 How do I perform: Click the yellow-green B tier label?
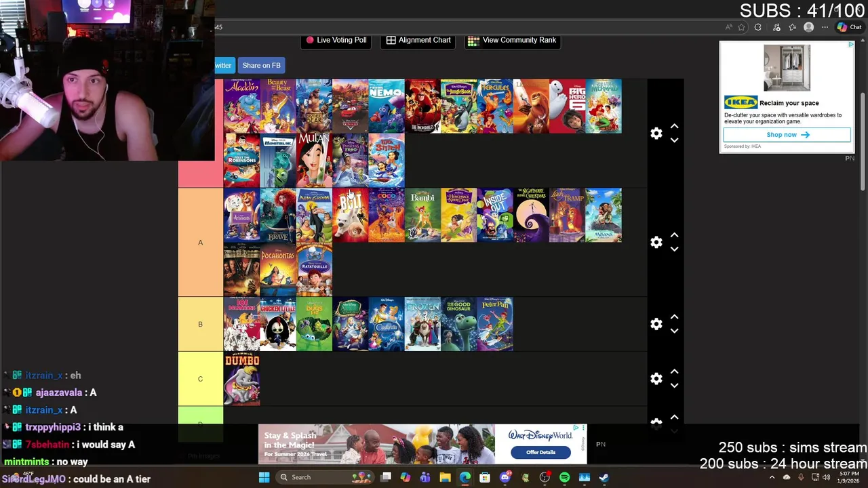[x=200, y=324]
